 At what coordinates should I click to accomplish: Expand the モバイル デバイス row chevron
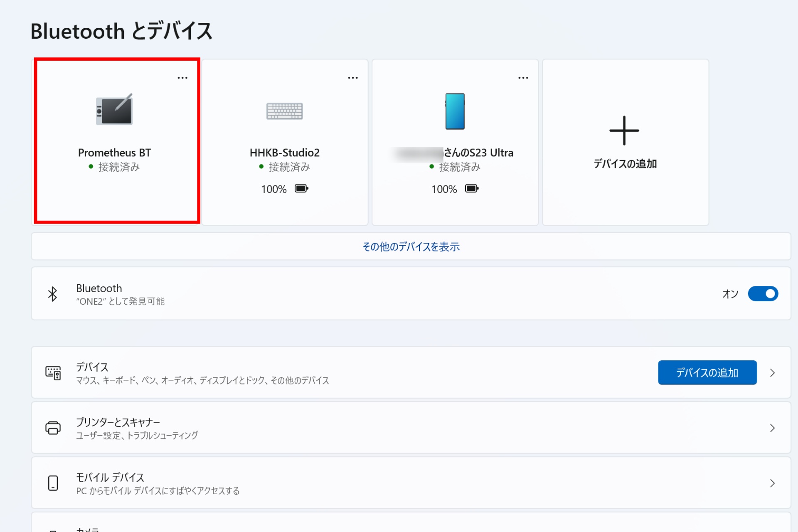pyautogui.click(x=772, y=483)
